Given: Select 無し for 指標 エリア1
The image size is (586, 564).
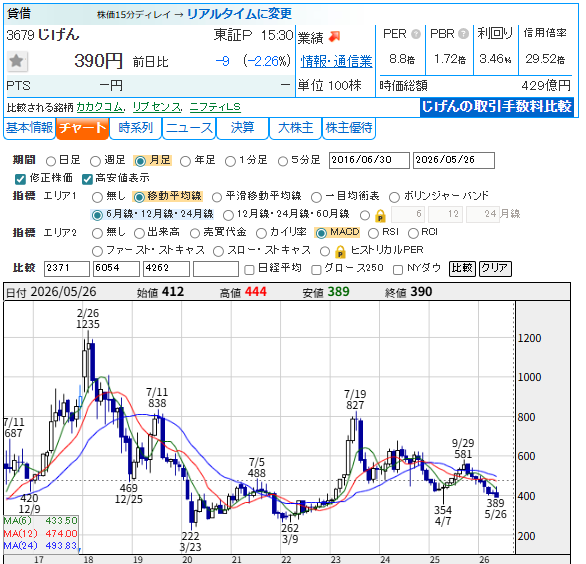Looking at the screenshot, I should tap(97, 197).
